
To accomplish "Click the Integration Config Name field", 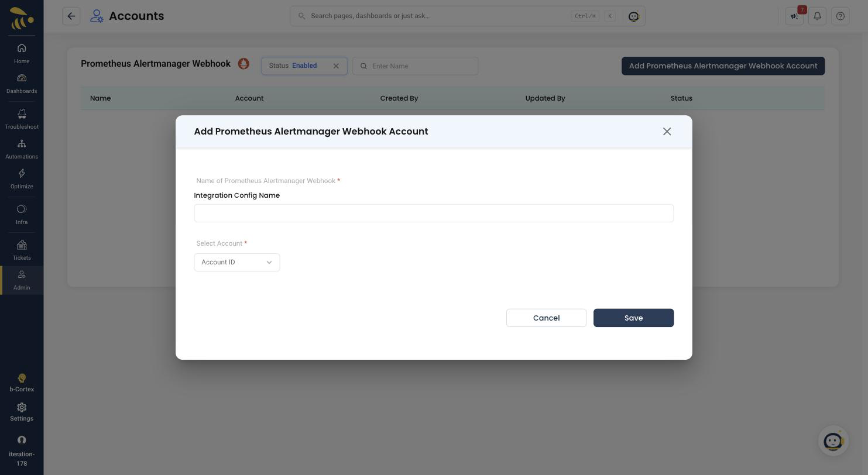I will point(434,213).
